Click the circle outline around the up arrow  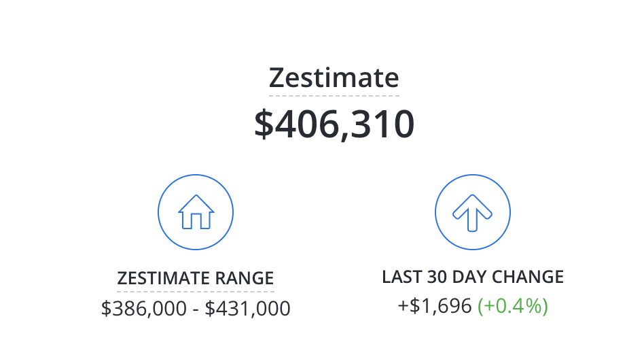435,212
